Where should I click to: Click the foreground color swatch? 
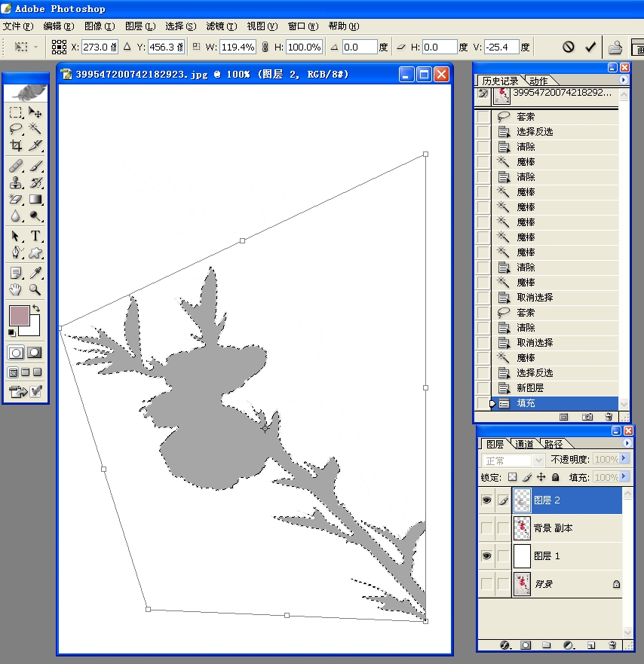tap(18, 315)
